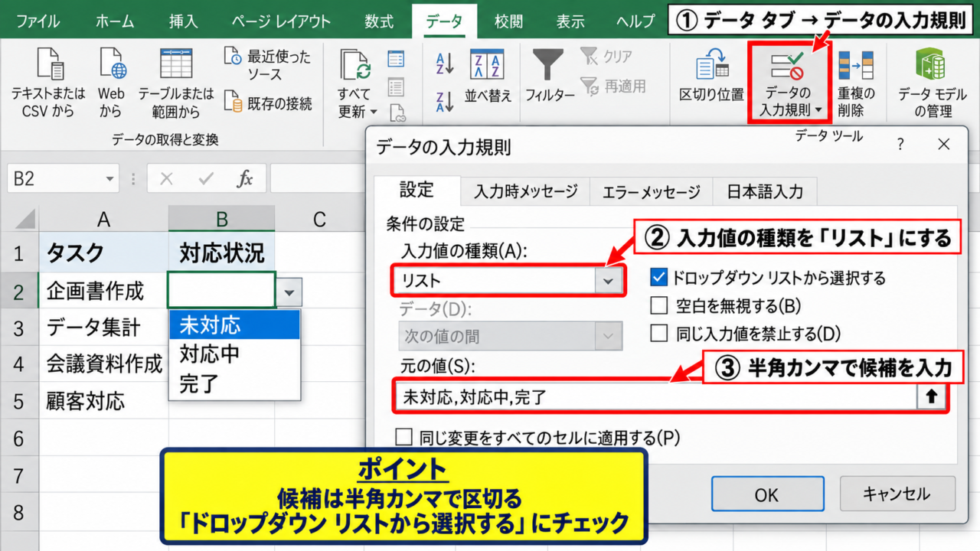Viewport: 980px width, 551px height.
Task: Click the OK button
Action: point(767,494)
